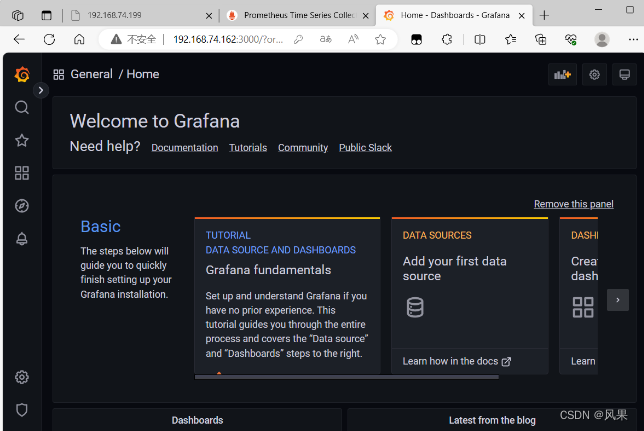Toggle split screen view icon
644x431 pixels.
coord(479,39)
